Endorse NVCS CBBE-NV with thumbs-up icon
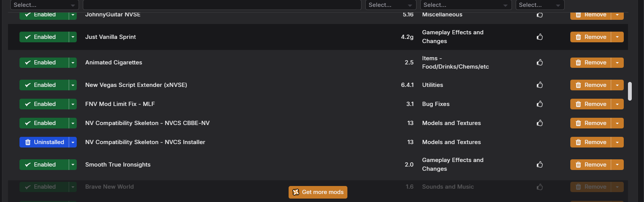This screenshot has width=644, height=202. coord(540,123)
